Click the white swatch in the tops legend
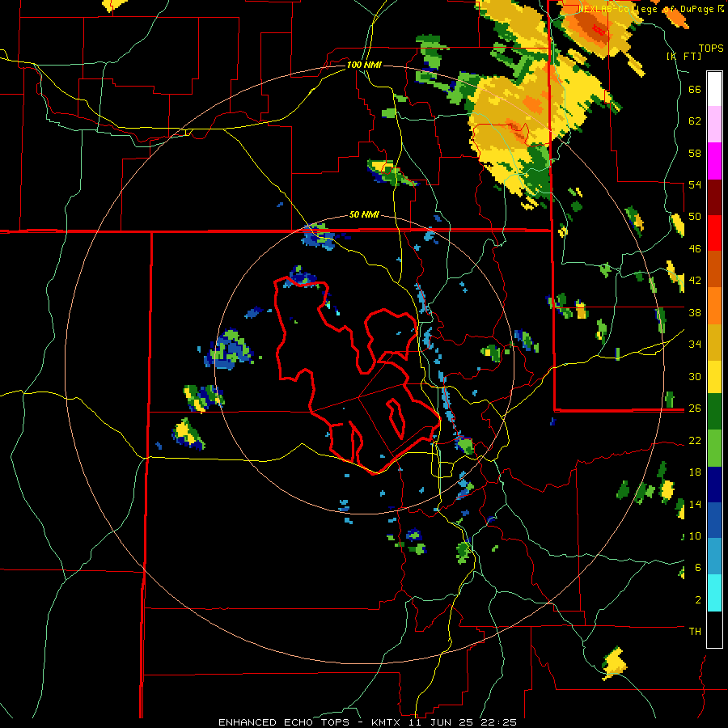The width and height of the screenshot is (728, 728). tap(714, 90)
